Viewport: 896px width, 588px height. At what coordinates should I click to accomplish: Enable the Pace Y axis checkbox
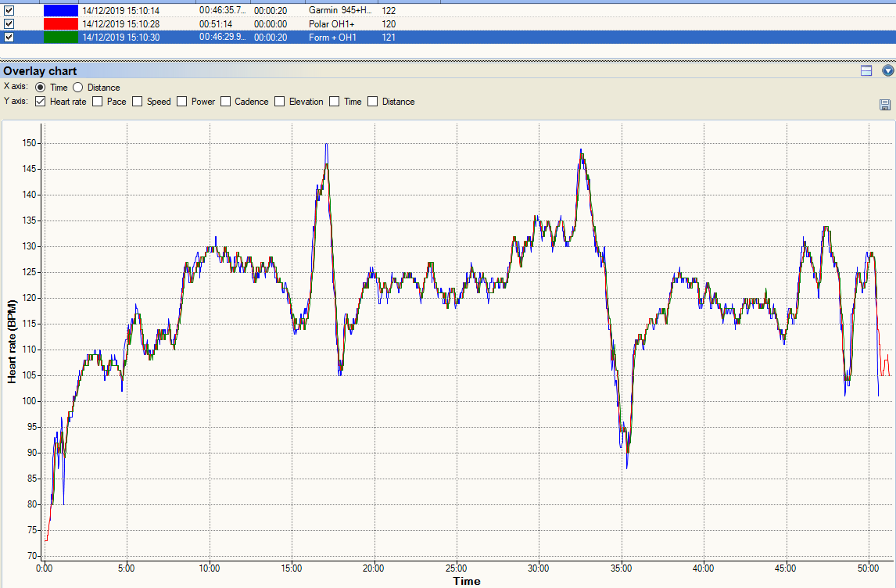(98, 102)
